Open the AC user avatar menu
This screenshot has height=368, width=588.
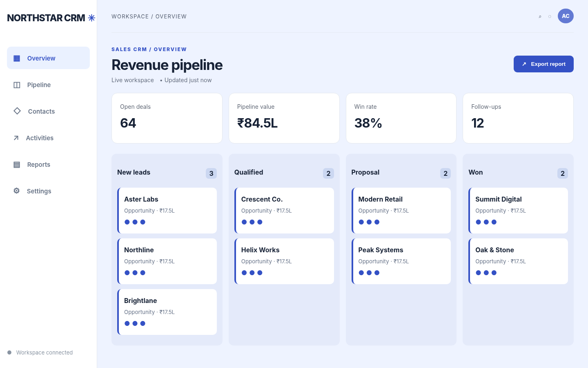pyautogui.click(x=566, y=16)
